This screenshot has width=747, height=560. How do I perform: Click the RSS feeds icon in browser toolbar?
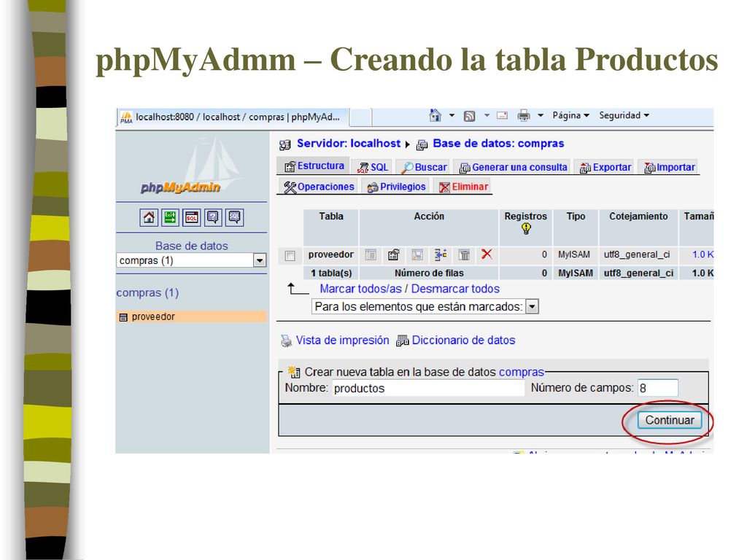coord(469,116)
